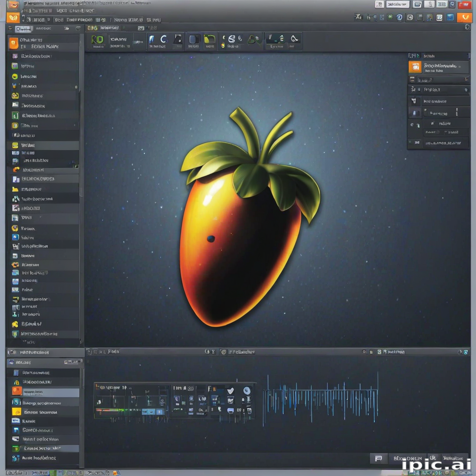
Task: Click the blue circular icon in top-right row
Action: pos(399,17)
